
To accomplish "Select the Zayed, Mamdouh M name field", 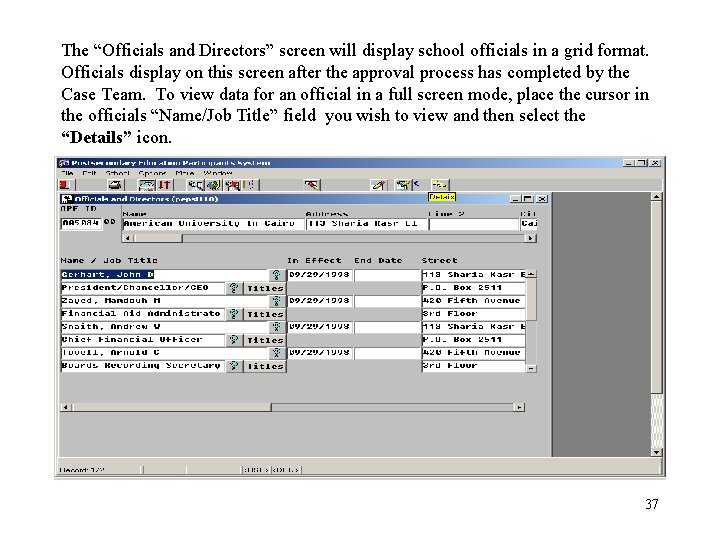I will point(165,301).
